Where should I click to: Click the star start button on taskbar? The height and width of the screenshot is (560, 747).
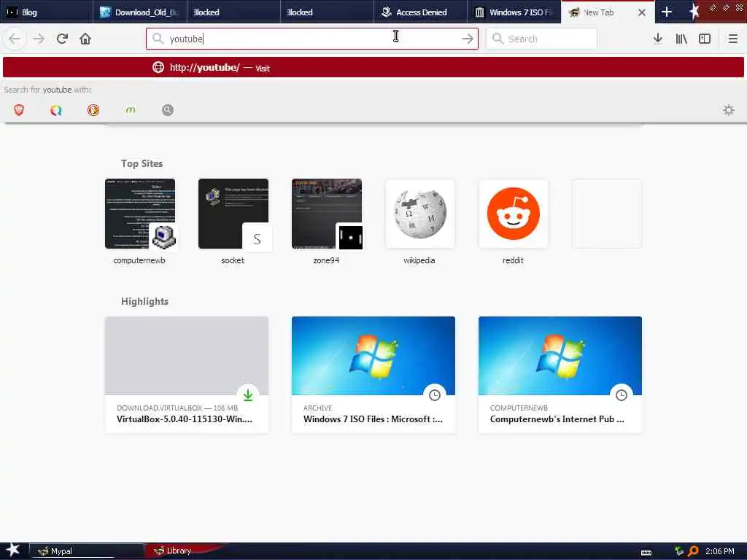pos(12,550)
